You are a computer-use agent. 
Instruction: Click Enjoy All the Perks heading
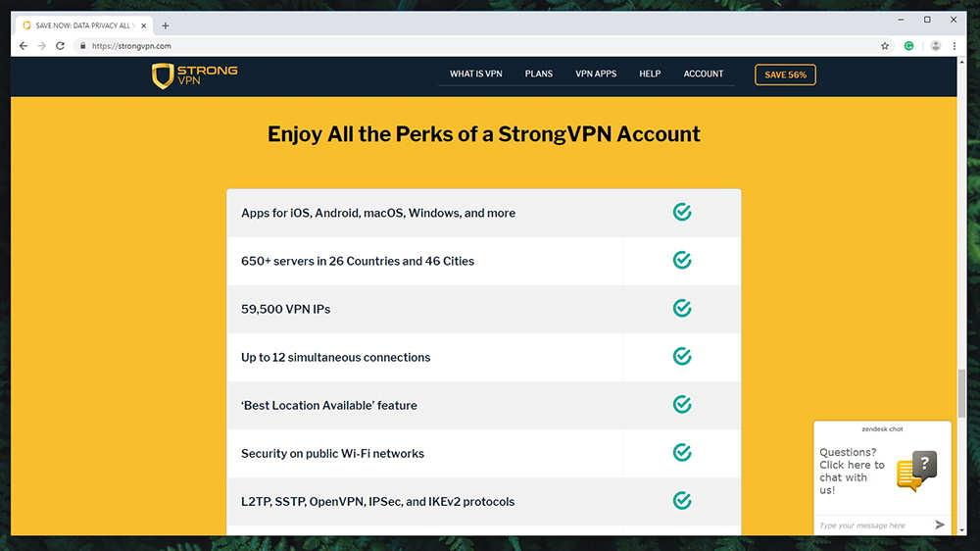484,134
